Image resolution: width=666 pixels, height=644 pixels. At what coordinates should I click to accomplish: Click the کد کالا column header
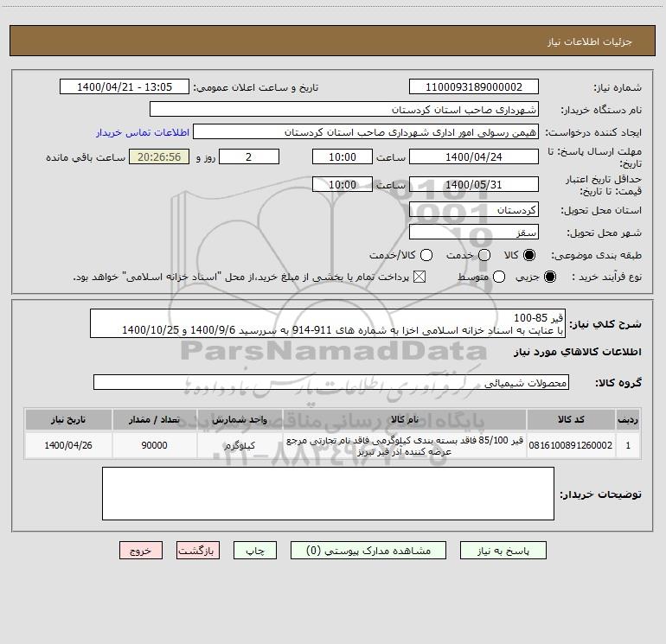(x=571, y=419)
